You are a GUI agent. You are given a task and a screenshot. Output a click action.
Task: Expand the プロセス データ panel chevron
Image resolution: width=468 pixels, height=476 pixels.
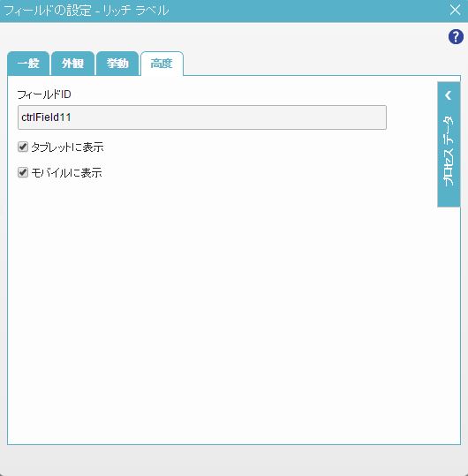tap(449, 95)
